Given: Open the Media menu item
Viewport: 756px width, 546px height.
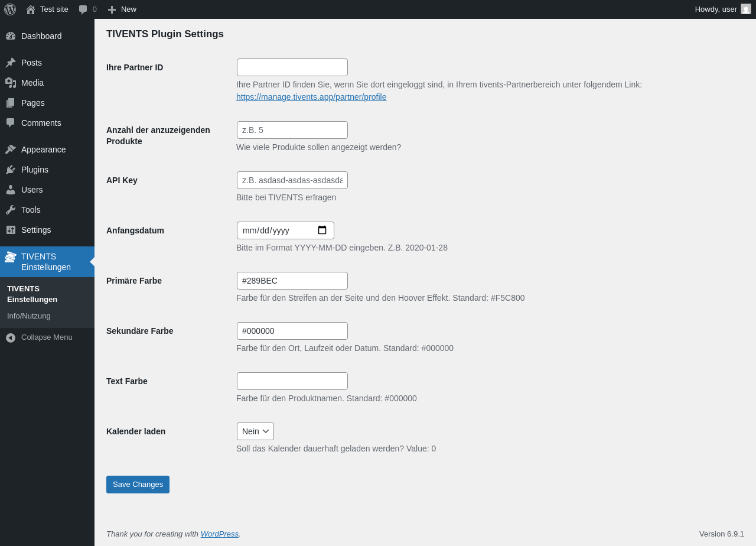Looking at the screenshot, I should [x=47, y=83].
